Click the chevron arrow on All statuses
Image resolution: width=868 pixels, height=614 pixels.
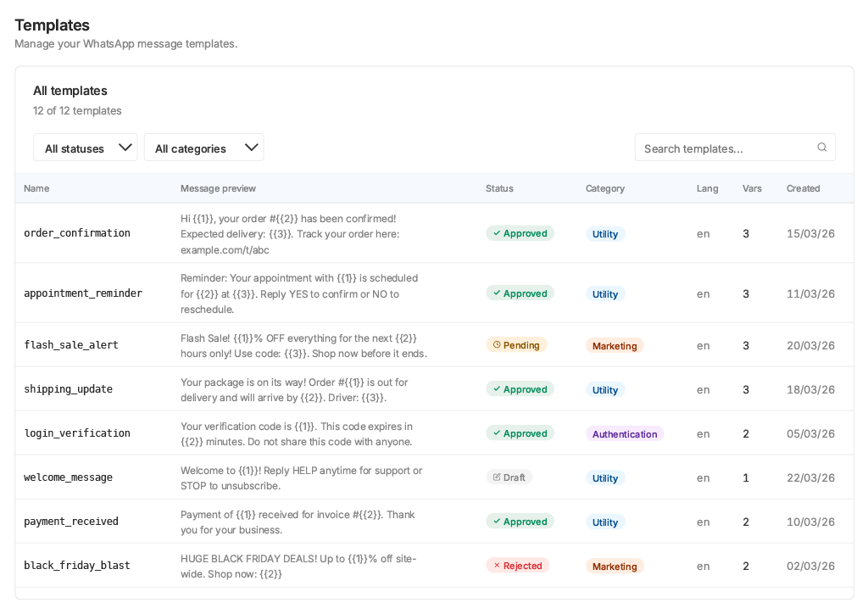(125, 148)
